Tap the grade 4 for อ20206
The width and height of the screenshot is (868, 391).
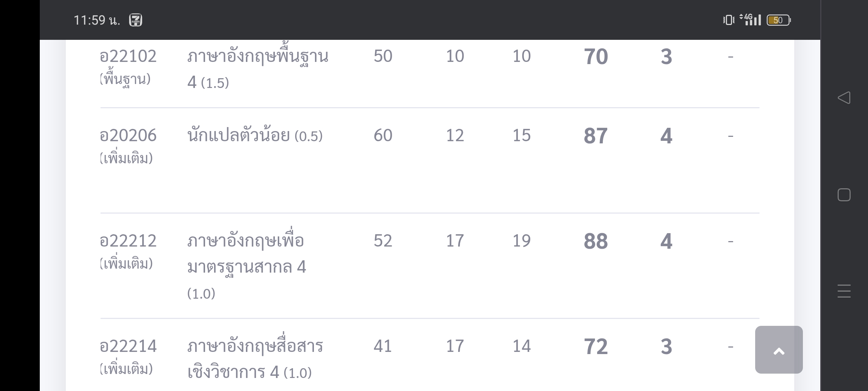click(666, 136)
